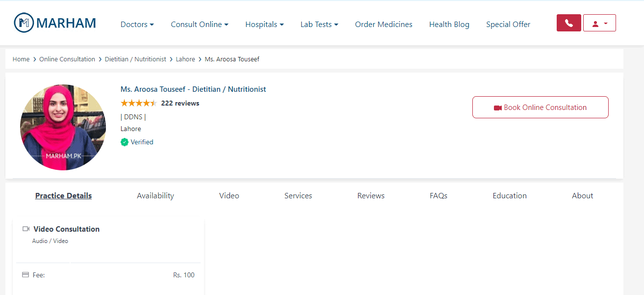Click the Ms. Aroosa Touseef breadcrumb text
Screen dimensions: 644x295
click(232, 59)
